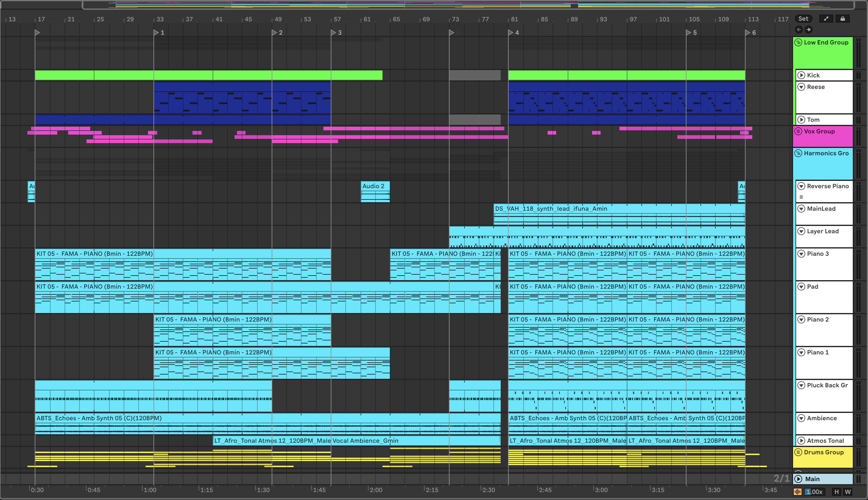Jump to previous locator arrow
Screen dimensions: 868x500
tap(799, 30)
